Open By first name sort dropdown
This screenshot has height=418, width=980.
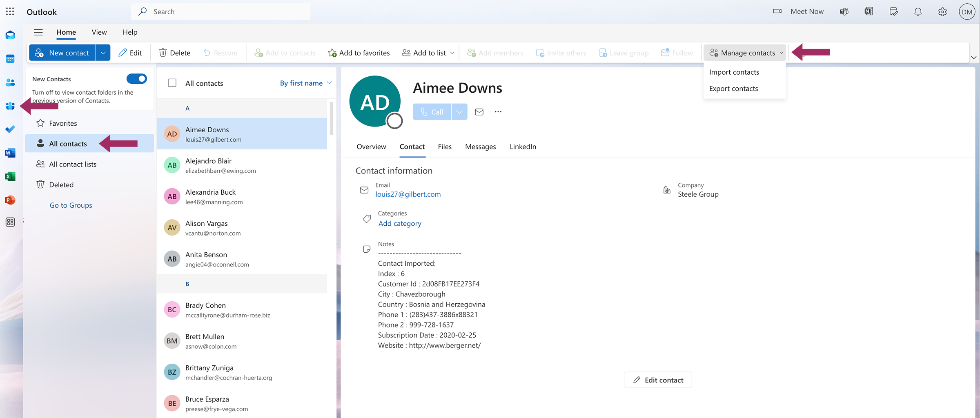click(306, 83)
